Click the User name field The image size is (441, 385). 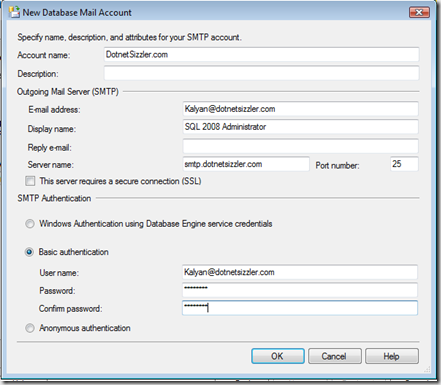[300, 272]
